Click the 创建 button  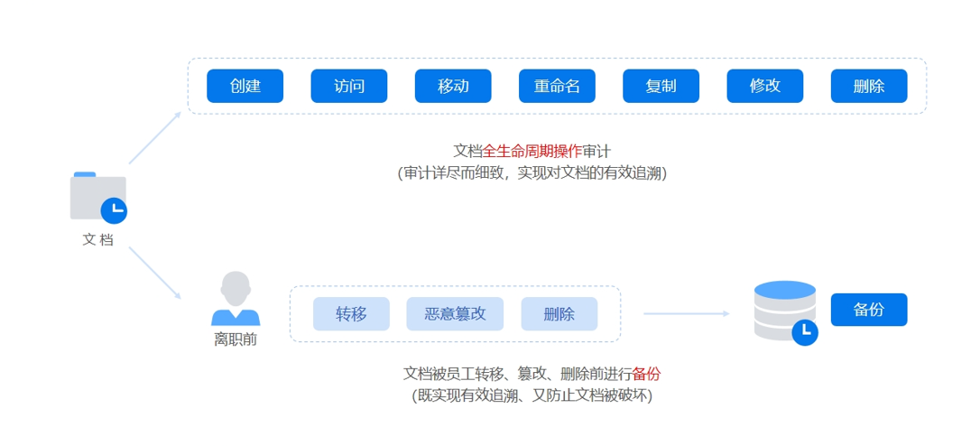[245, 86]
